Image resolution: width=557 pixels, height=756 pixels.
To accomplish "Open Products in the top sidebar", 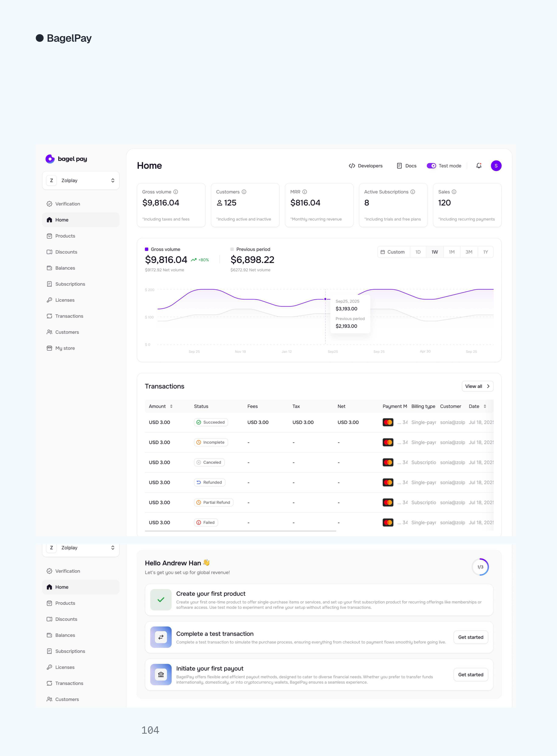I will click(x=65, y=236).
